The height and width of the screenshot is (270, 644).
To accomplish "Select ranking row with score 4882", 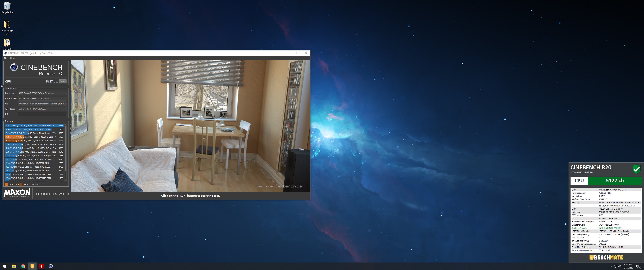I will pyautogui.click(x=34, y=145).
